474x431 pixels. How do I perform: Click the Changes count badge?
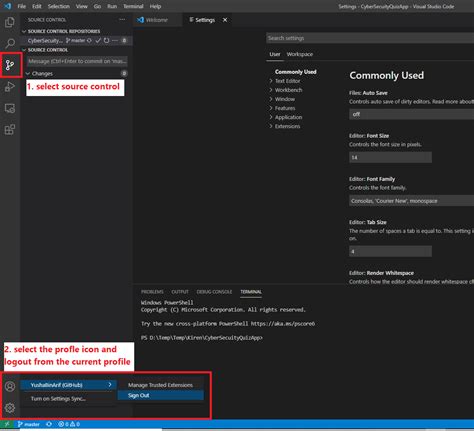point(124,73)
